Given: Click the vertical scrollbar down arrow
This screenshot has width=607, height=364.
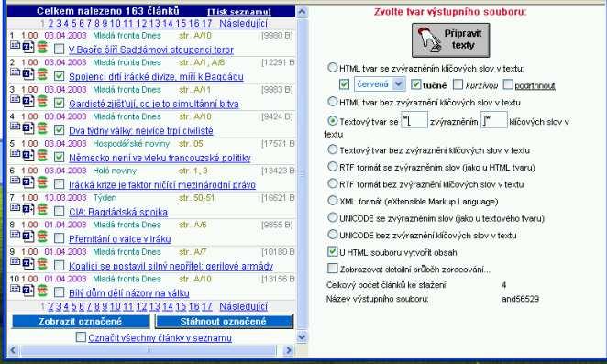Looking at the screenshot, I should 302,336.
